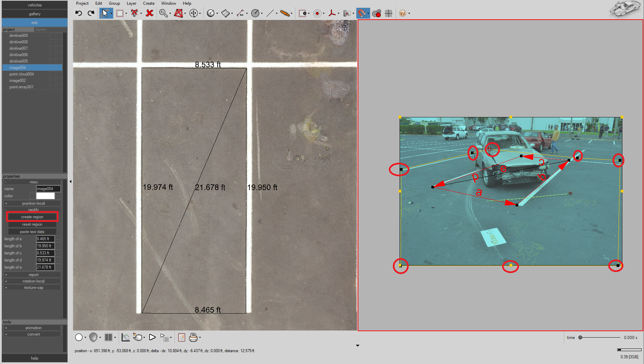Select the 1m dimension measure tool
The height and width of the screenshot is (364, 644).
[240, 13]
